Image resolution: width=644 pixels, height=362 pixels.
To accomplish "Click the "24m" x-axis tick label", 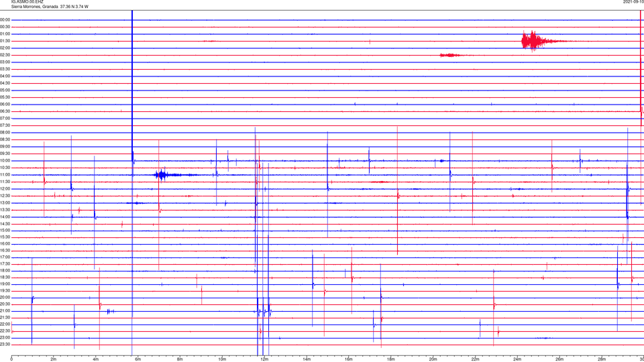I will (517, 359).
